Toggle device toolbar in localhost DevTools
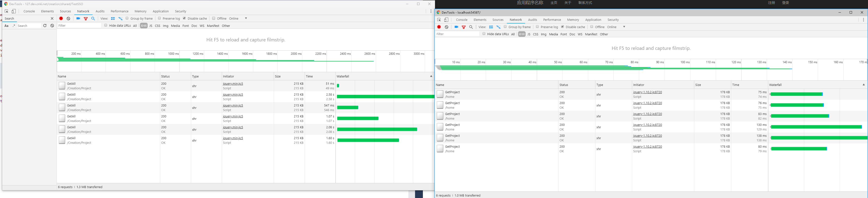The width and height of the screenshot is (868, 198). (x=446, y=20)
